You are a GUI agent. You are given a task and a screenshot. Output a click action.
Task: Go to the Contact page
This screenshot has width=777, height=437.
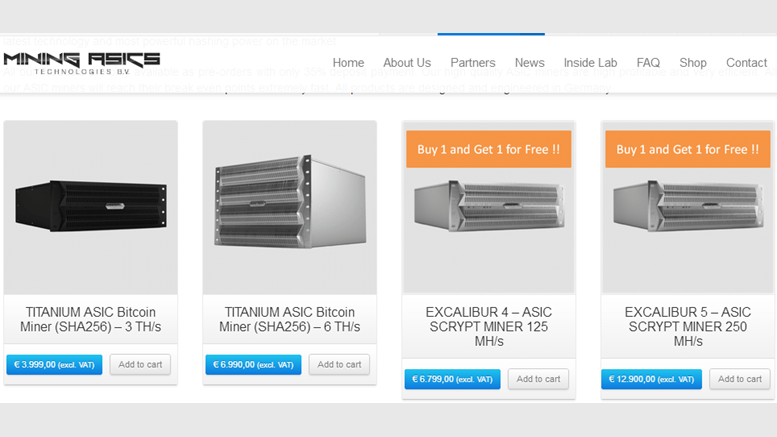pos(746,63)
